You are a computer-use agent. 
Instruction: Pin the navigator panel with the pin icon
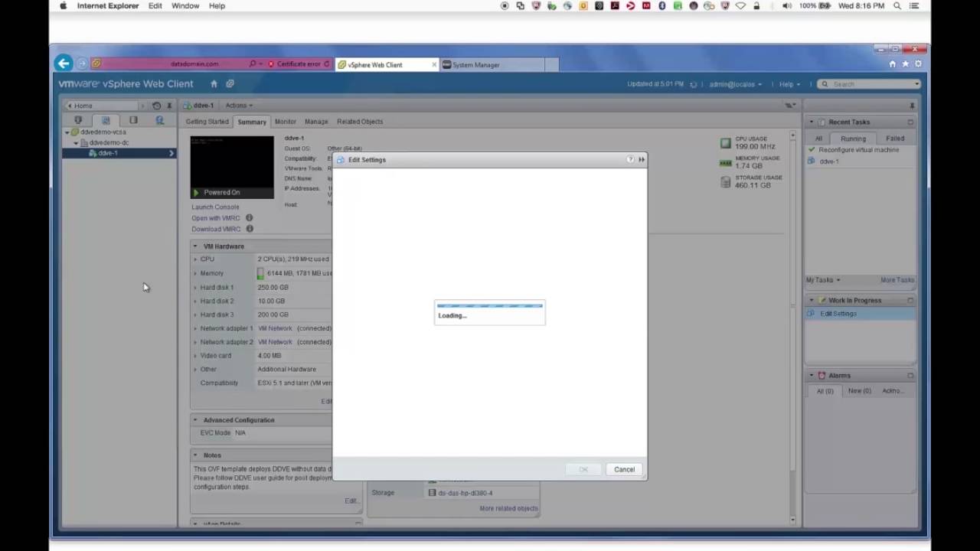click(x=169, y=106)
